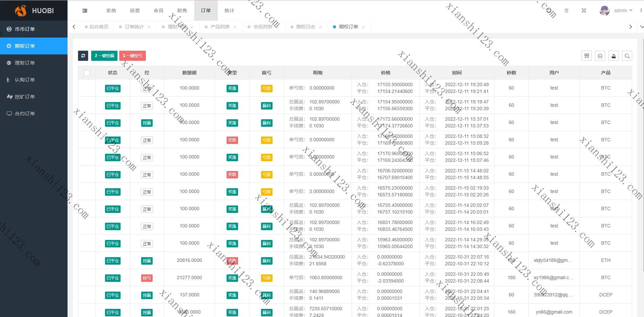Click the 用户 column header

[x=554, y=73]
